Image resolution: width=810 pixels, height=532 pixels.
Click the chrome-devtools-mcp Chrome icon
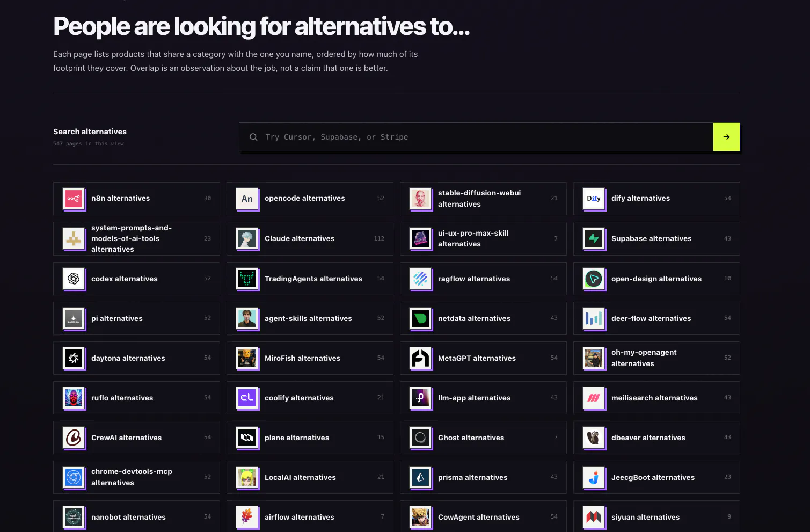tap(74, 477)
